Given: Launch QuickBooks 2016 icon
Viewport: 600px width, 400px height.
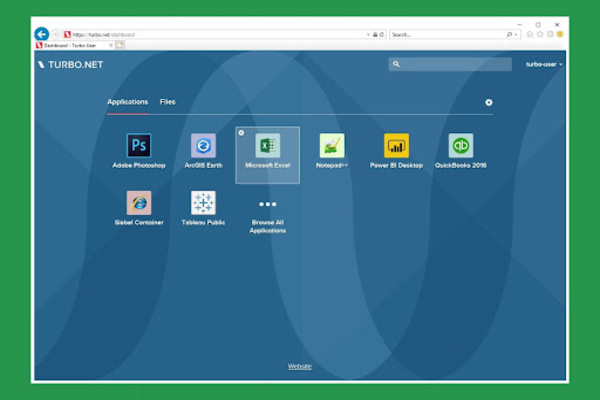Looking at the screenshot, I should pos(461,145).
